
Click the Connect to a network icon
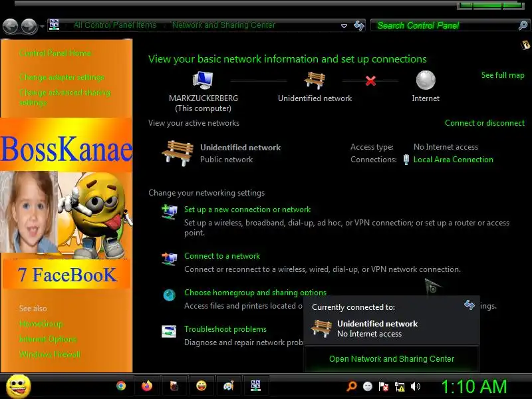click(170, 259)
